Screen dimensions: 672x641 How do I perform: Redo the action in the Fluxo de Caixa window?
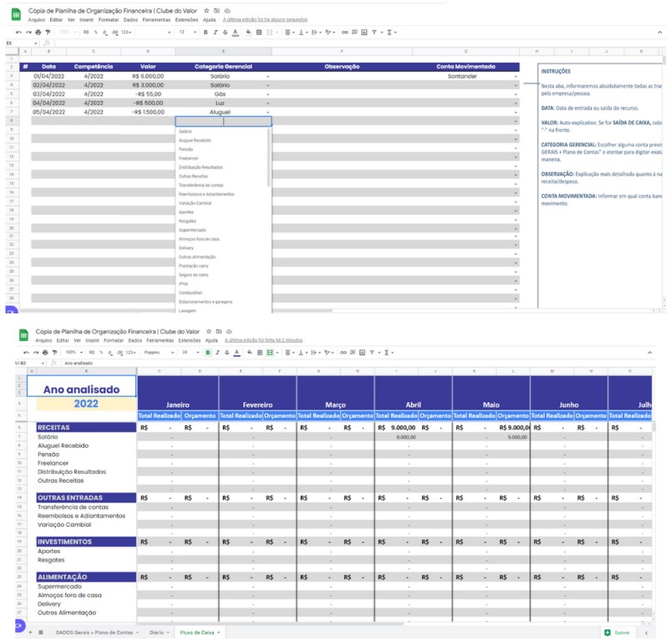tap(36, 353)
